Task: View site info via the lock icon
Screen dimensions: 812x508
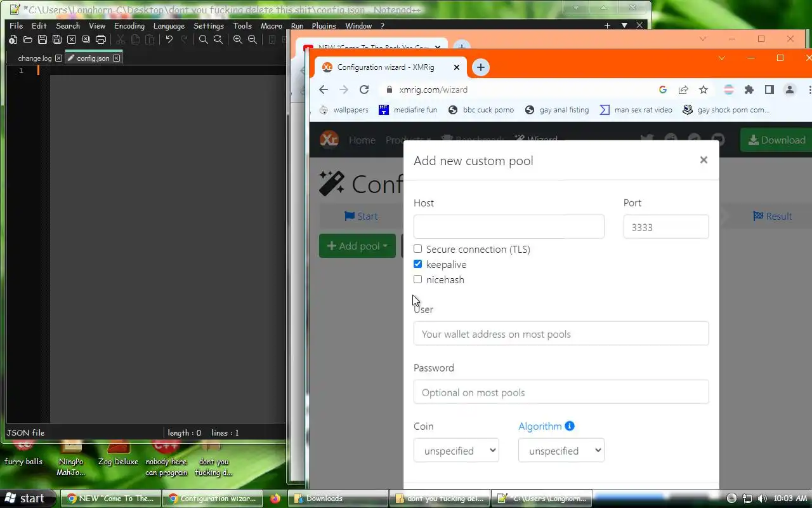Action: click(390, 90)
